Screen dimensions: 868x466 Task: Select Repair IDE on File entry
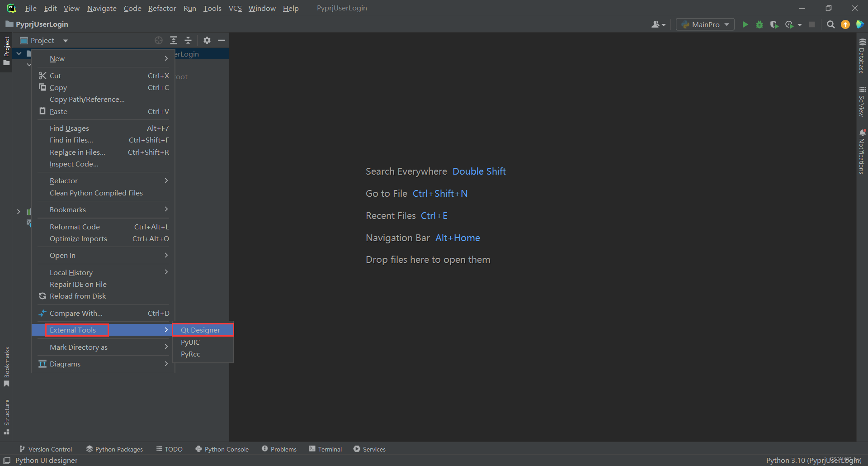(103, 284)
